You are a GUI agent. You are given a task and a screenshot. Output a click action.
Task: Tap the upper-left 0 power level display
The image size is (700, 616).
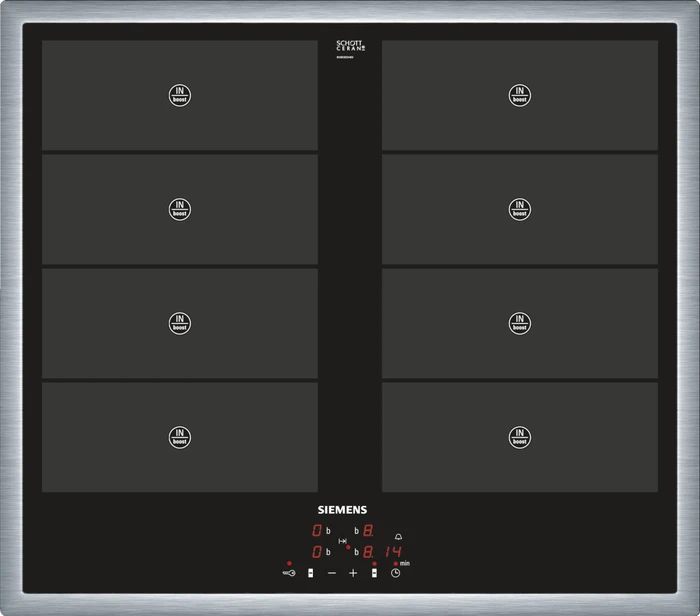click(x=317, y=530)
